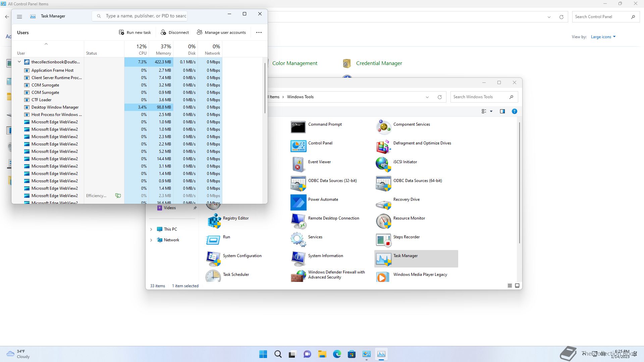The image size is (644, 362).
Task: Open System Configuration icon
Action: pos(213,258)
